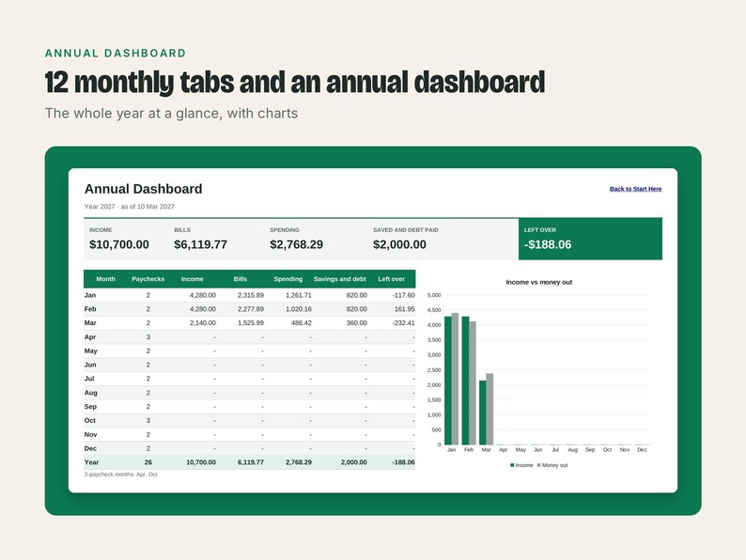Select the May row label in table
This screenshot has height=560, width=746.
90,350
